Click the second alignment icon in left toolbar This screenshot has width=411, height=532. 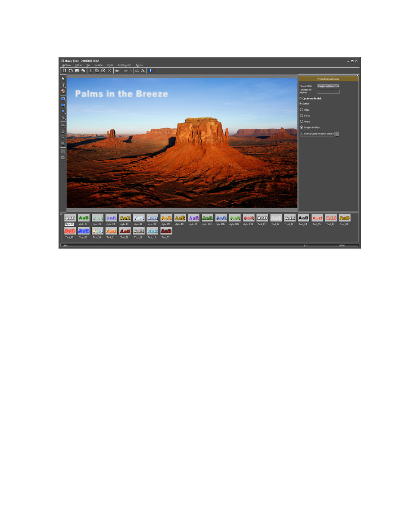[x=63, y=131]
